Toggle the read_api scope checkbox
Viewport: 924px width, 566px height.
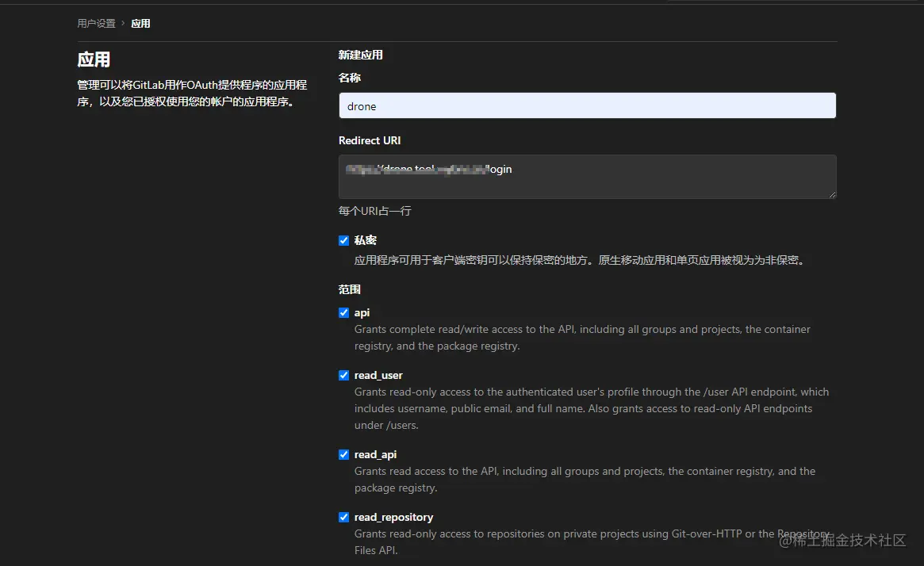coord(343,455)
